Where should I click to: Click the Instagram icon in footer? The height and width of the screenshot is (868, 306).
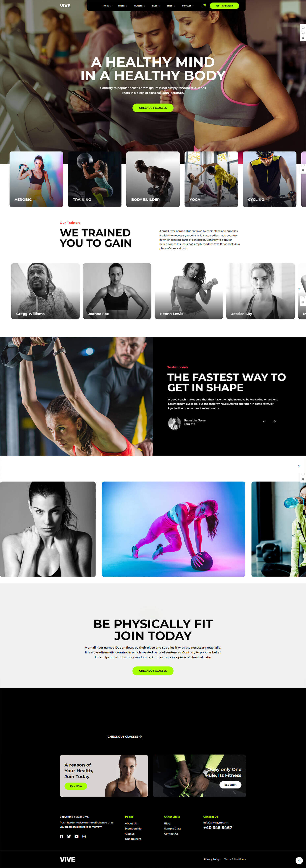pyautogui.click(x=84, y=836)
